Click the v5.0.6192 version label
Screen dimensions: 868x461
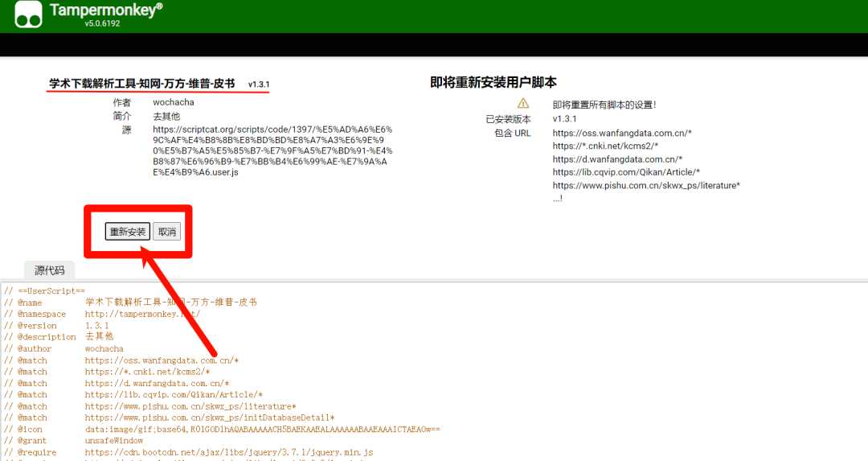[x=102, y=23]
